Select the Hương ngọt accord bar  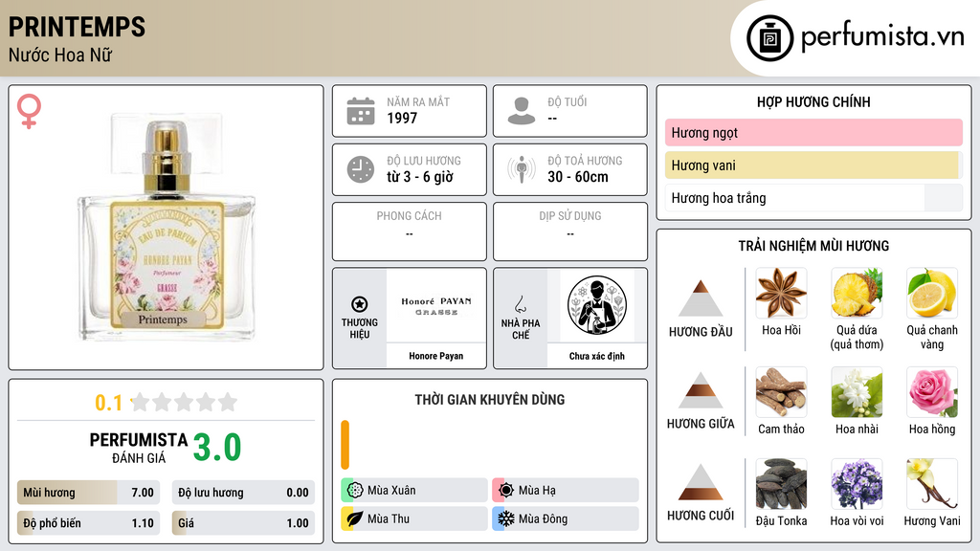813,132
